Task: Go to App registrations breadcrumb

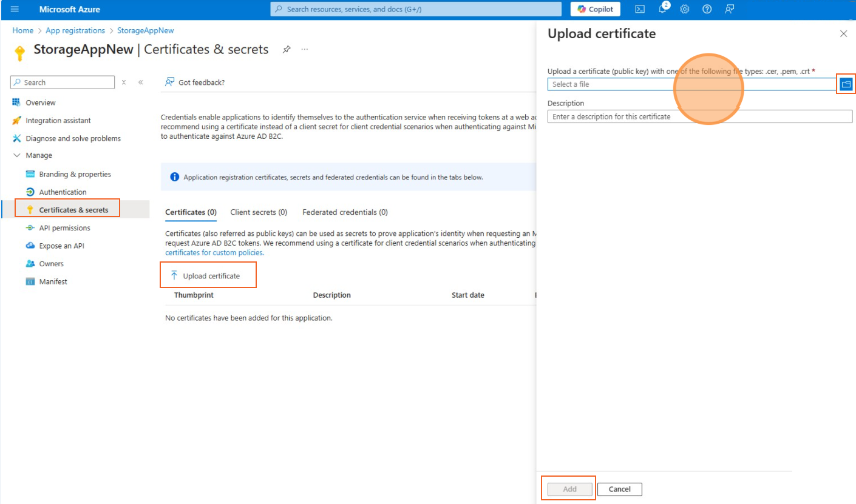Action: pos(75,30)
